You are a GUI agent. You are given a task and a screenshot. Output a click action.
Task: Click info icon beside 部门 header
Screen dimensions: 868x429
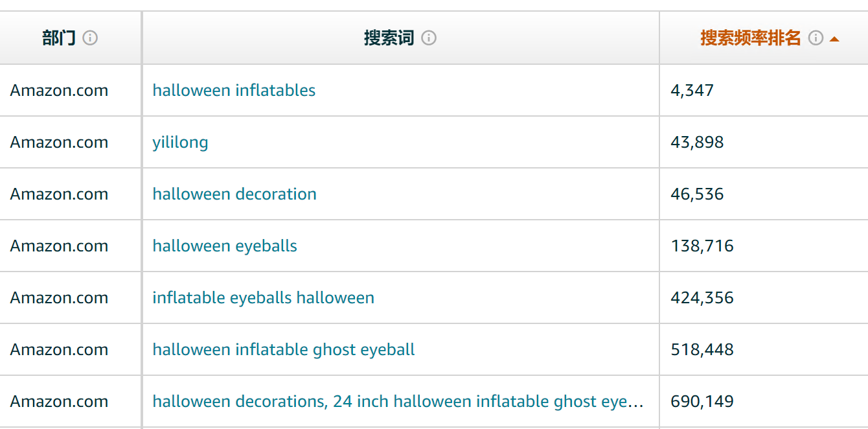[x=91, y=38]
